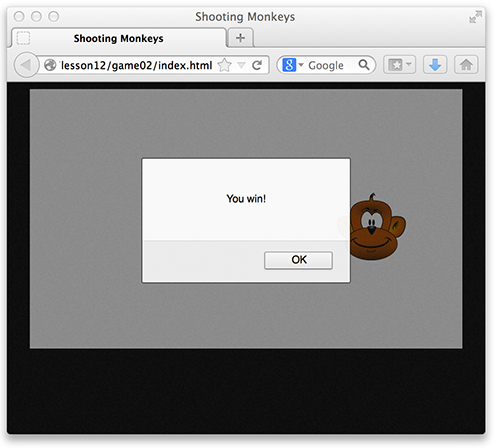Bookmark page with the star icon
The image size is (500, 448).
point(224,65)
